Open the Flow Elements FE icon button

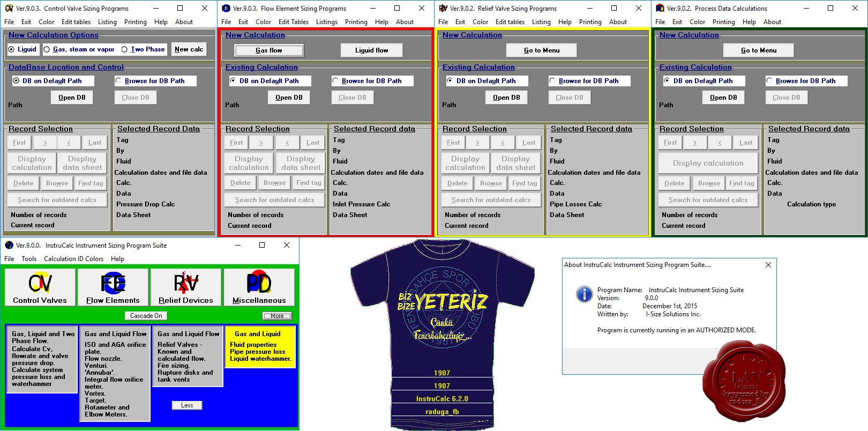click(x=113, y=287)
